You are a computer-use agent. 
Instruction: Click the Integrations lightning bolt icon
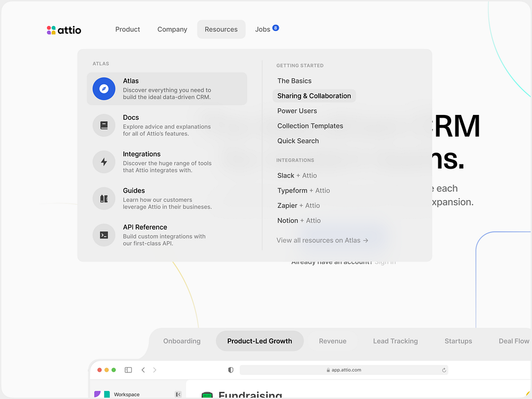coord(104,162)
